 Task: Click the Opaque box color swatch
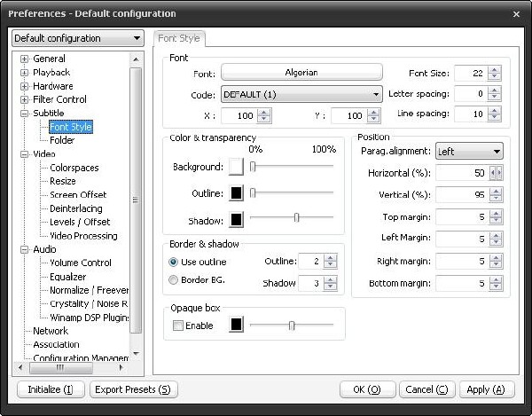(x=237, y=326)
